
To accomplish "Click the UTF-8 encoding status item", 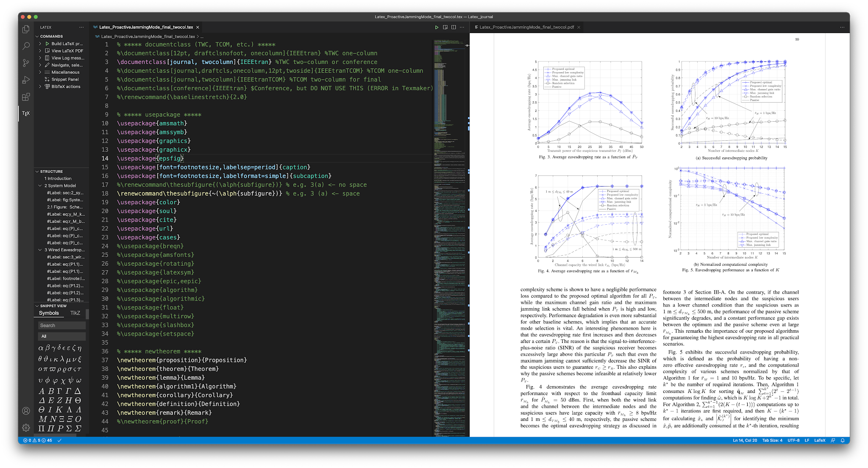I will [793, 440].
